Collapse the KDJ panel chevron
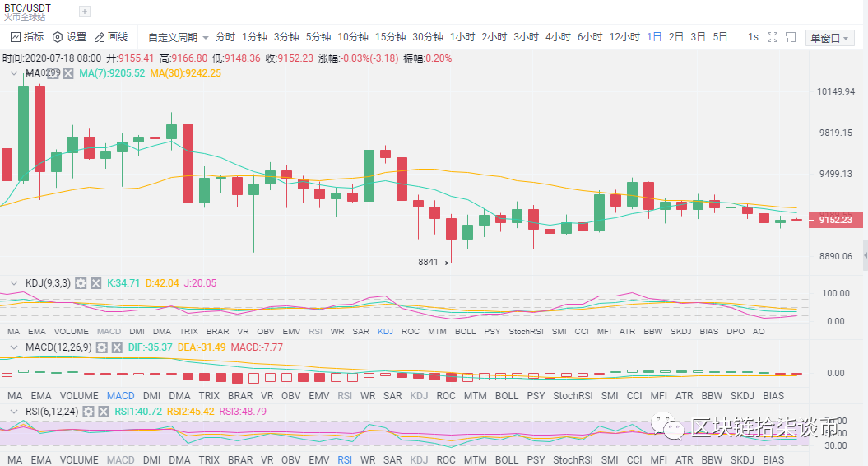868x466 pixels. pyautogui.click(x=12, y=283)
